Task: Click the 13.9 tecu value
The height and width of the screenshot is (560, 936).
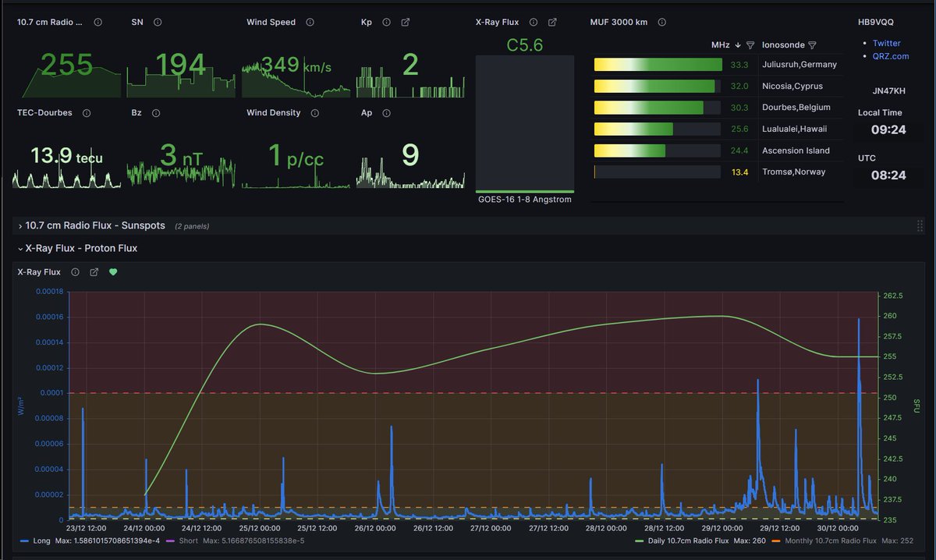Action: [67, 156]
